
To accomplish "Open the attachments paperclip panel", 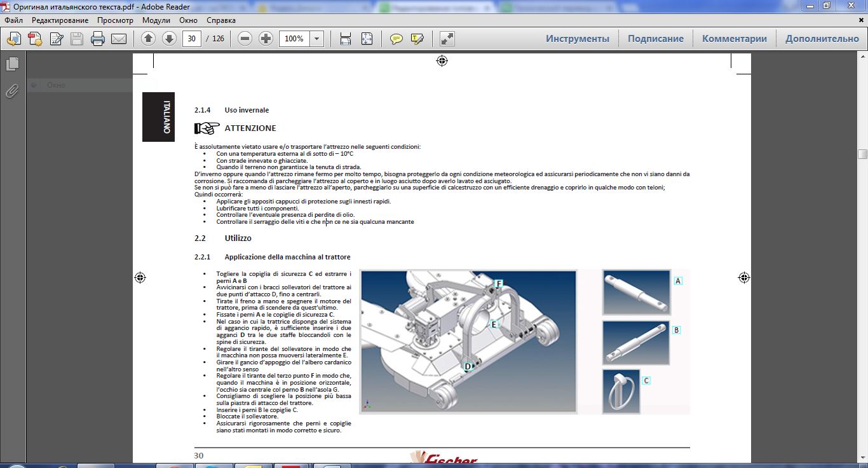I will [12, 91].
